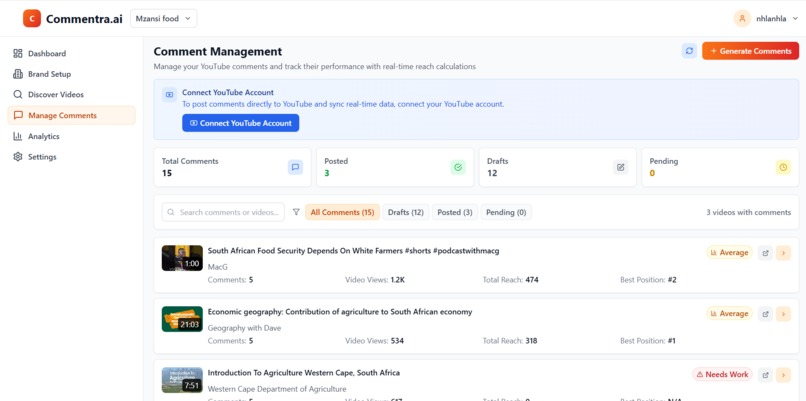Open Brand Setup in sidebar
Viewport: 806px width, 401px height.
coord(71,74)
